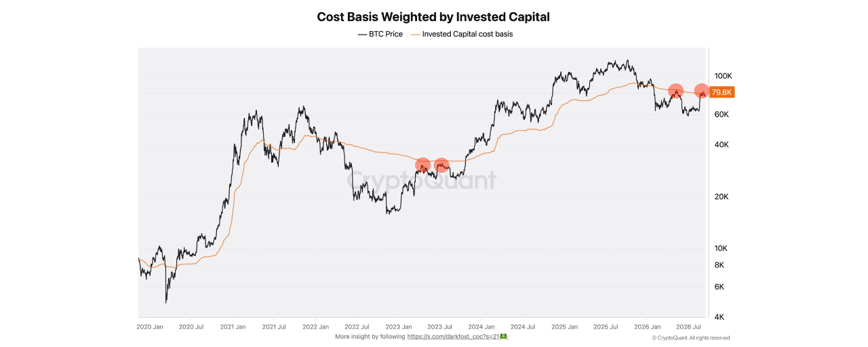Click the first 2023 red circle marker
Image resolution: width=868 pixels, height=347 pixels.
tap(422, 165)
